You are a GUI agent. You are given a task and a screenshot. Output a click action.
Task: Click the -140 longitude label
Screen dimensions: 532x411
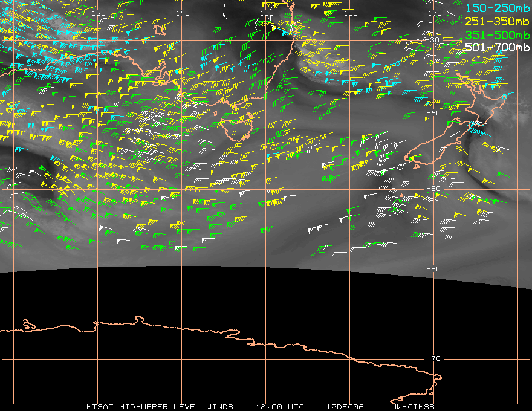(x=180, y=13)
